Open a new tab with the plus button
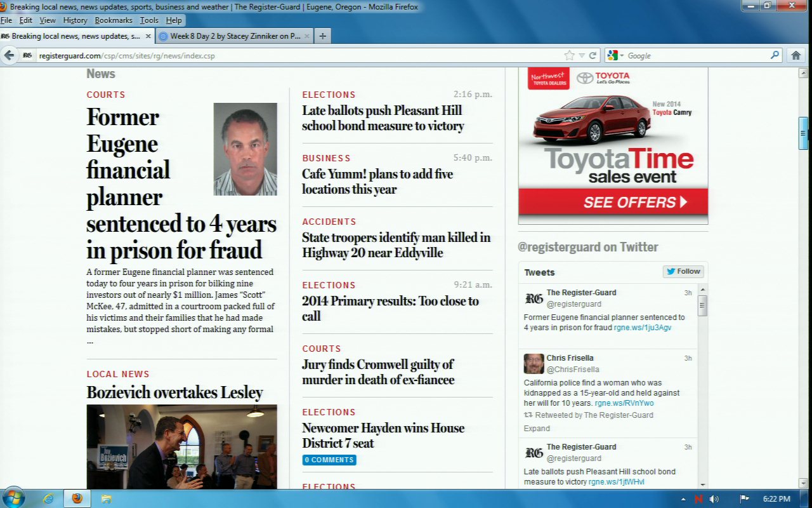The height and width of the screenshot is (508, 812). pos(322,36)
